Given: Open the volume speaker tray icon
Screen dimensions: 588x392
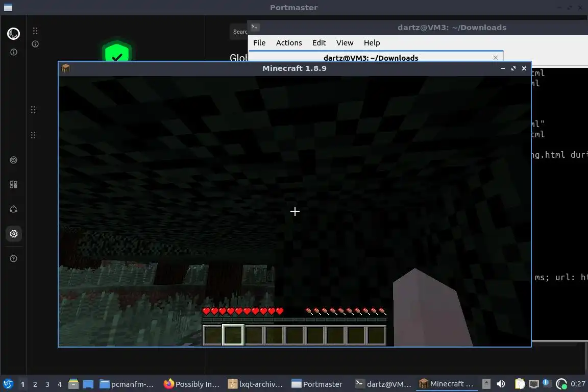Looking at the screenshot, I should click(x=501, y=384).
